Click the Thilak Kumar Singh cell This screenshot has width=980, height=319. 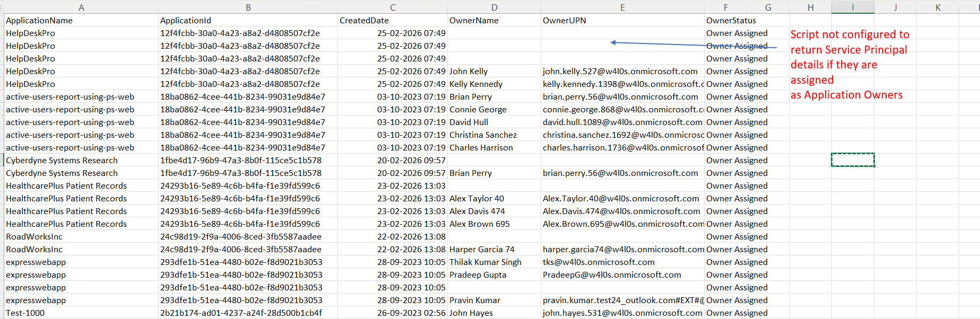(x=485, y=262)
